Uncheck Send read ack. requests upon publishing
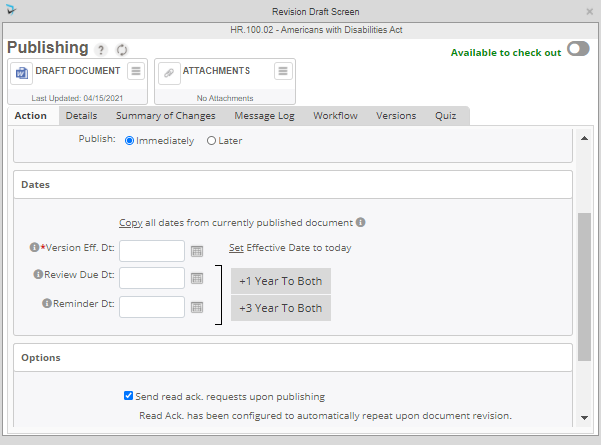The height and width of the screenshot is (445, 601). (128, 396)
